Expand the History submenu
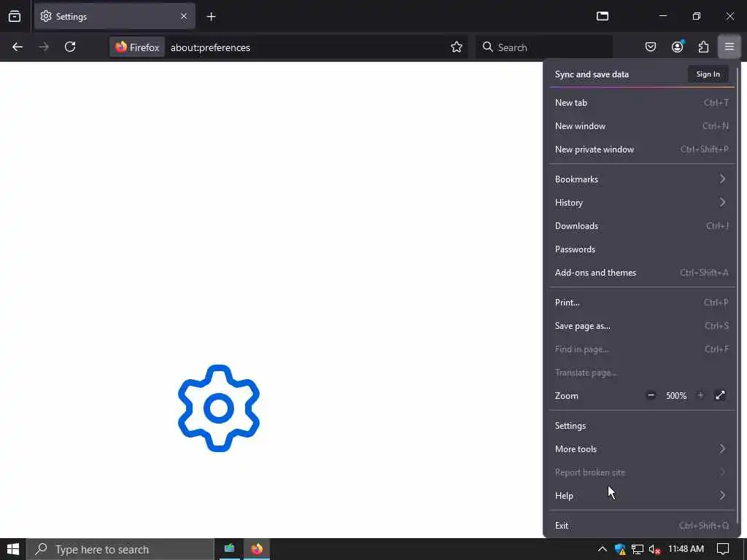 tap(642, 203)
